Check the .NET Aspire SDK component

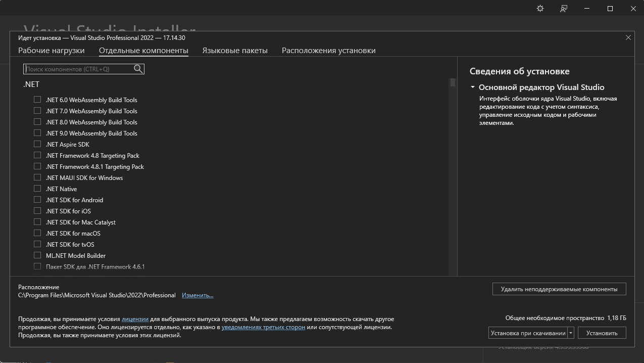point(37,144)
